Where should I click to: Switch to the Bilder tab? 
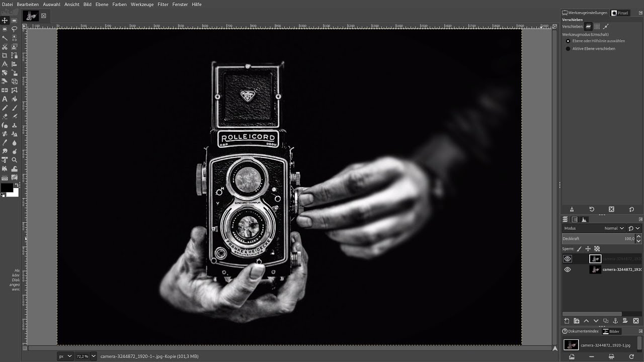click(x=612, y=331)
